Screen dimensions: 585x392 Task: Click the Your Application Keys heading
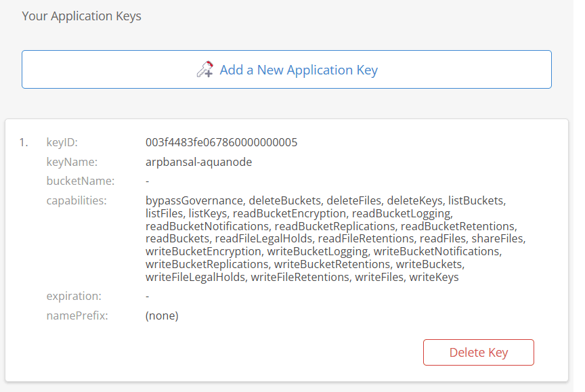[x=81, y=16]
